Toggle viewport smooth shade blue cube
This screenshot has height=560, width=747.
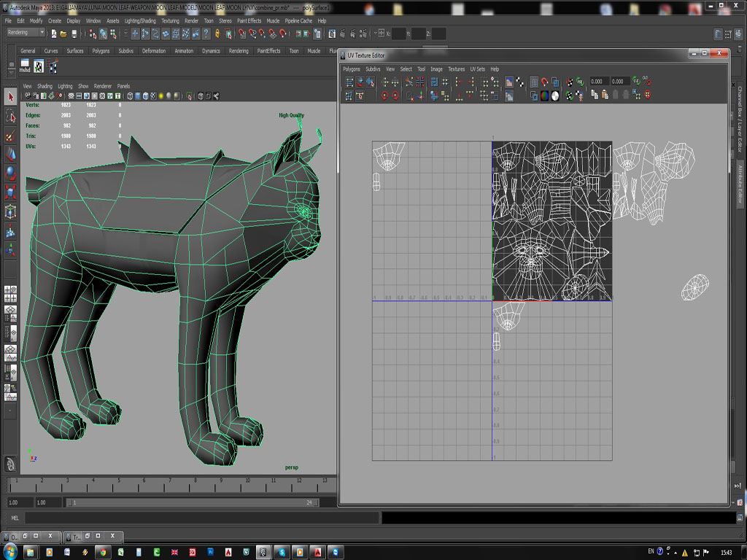tap(138, 96)
